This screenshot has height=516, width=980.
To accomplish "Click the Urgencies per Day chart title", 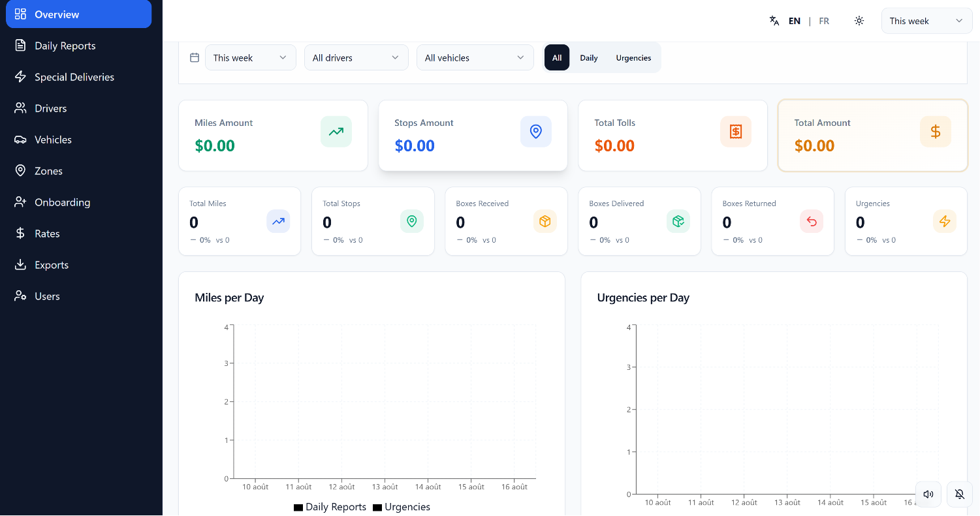I will tap(643, 297).
